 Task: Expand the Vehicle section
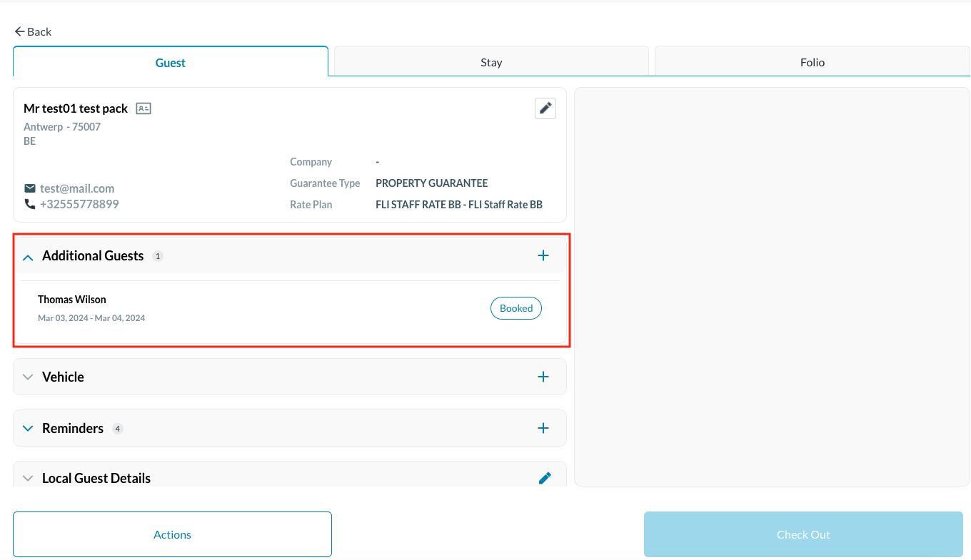28,377
